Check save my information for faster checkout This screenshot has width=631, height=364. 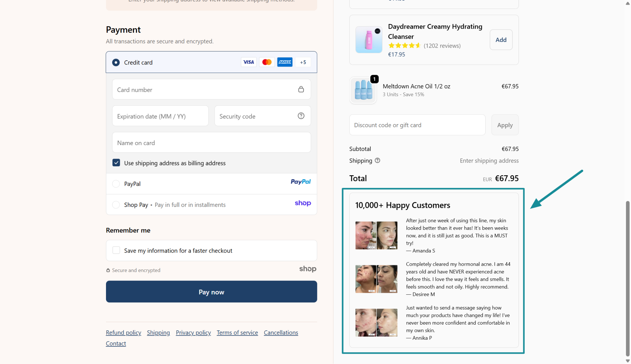116,250
